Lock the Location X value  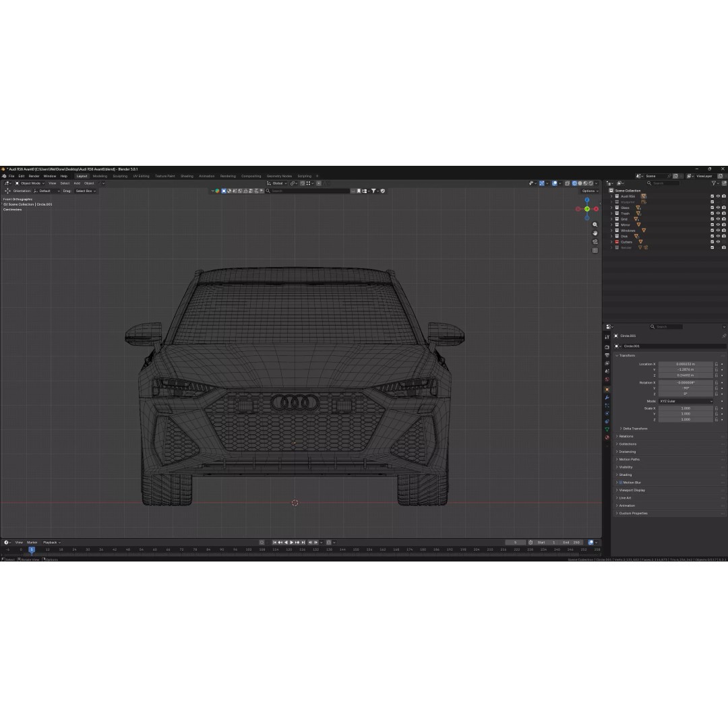tap(717, 364)
